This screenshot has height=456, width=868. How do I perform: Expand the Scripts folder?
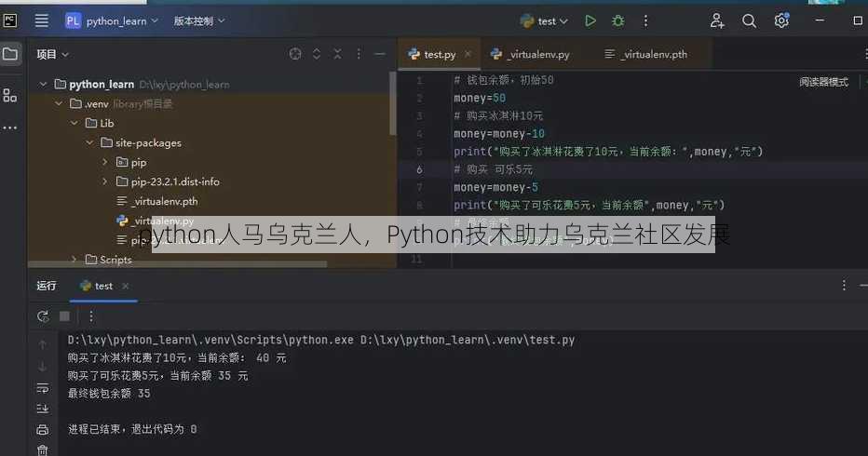(x=75, y=259)
